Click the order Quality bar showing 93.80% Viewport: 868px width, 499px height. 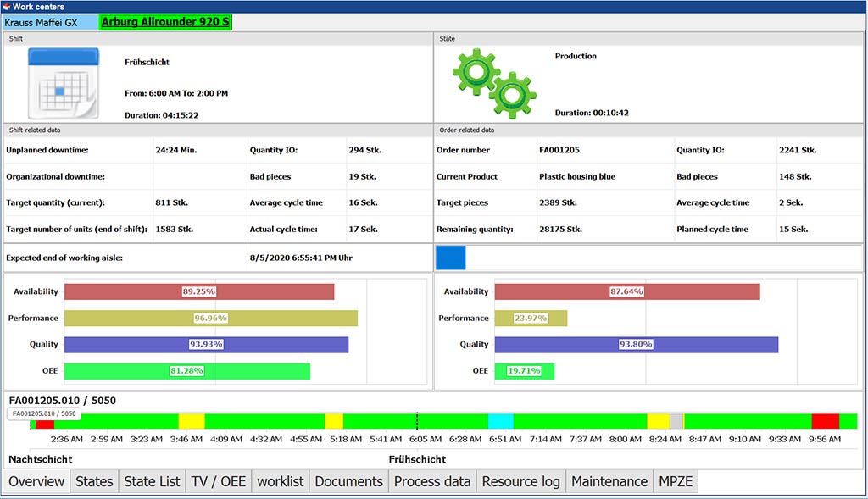coord(637,345)
